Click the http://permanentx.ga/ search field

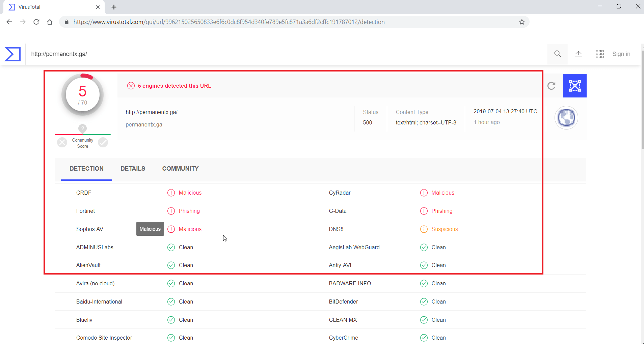pos(285,54)
